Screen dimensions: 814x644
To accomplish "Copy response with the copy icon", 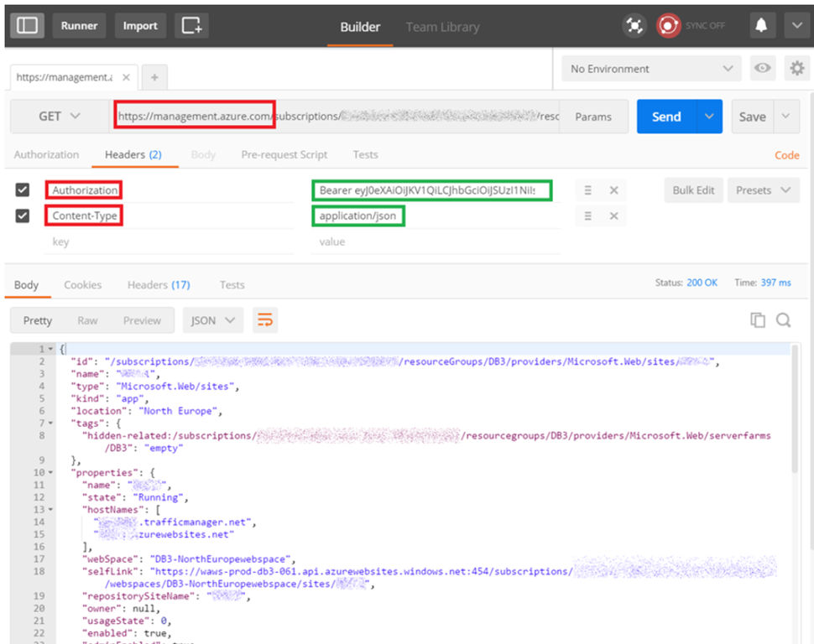I will click(x=758, y=320).
